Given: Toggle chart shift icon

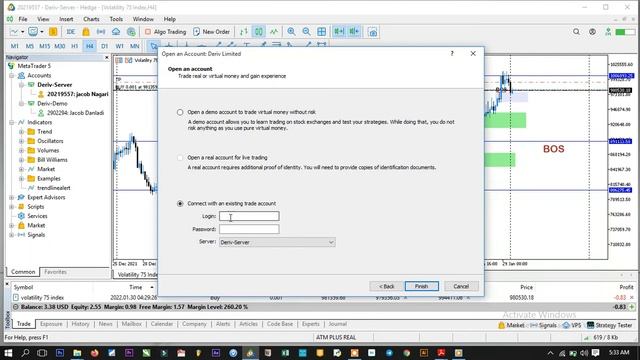Looking at the screenshot, I should tap(354, 31).
